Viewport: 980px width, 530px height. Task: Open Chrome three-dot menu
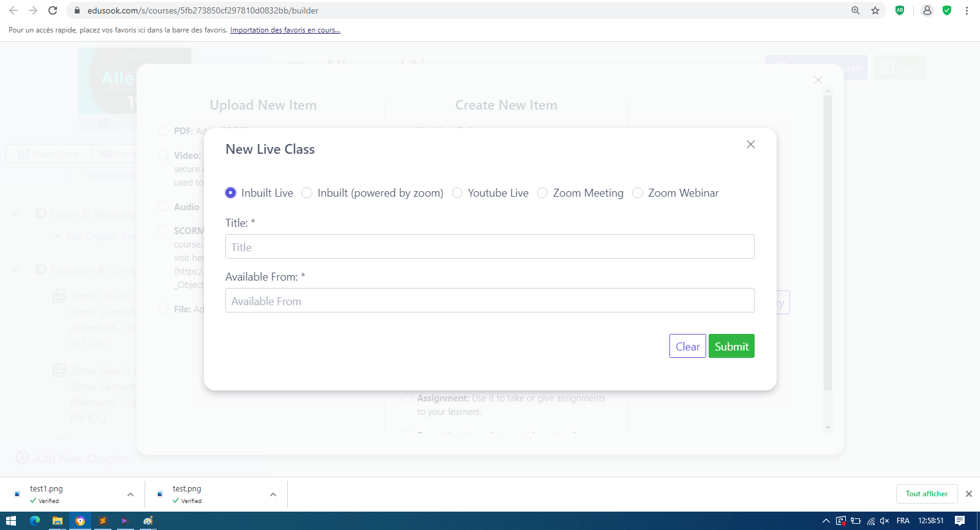coord(967,10)
